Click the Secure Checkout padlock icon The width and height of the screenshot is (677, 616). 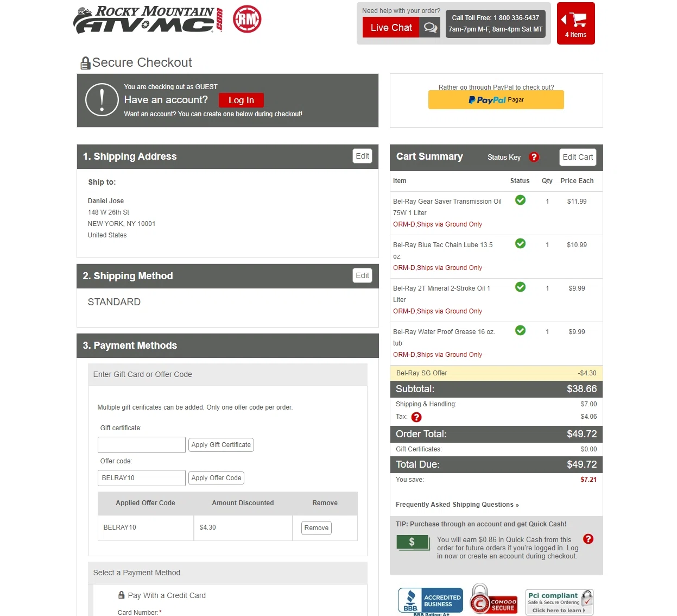85,63
